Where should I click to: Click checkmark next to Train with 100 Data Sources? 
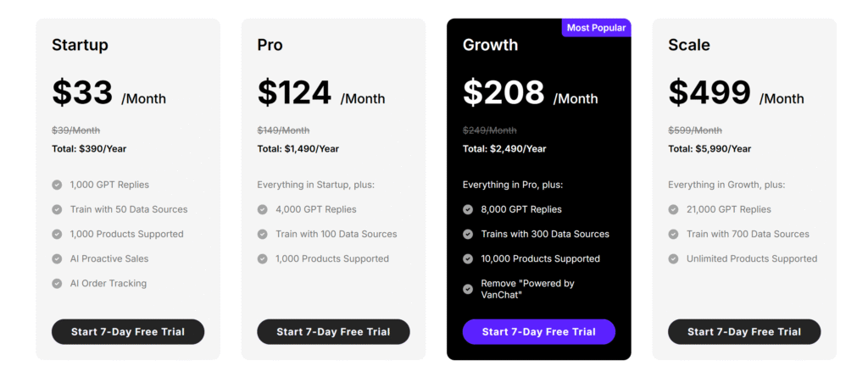point(263,234)
